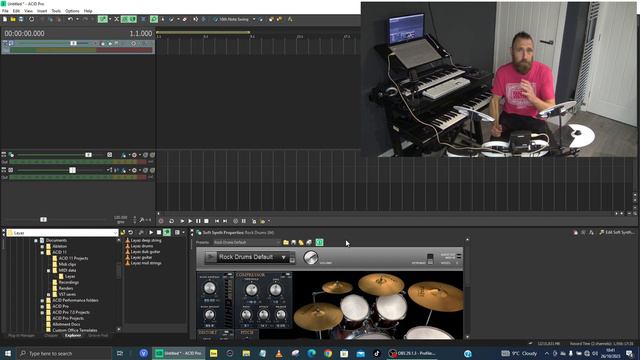Select the green Draw tool icon
Image resolution: width=640 pixels, height=360 pixels.
(102, 19)
